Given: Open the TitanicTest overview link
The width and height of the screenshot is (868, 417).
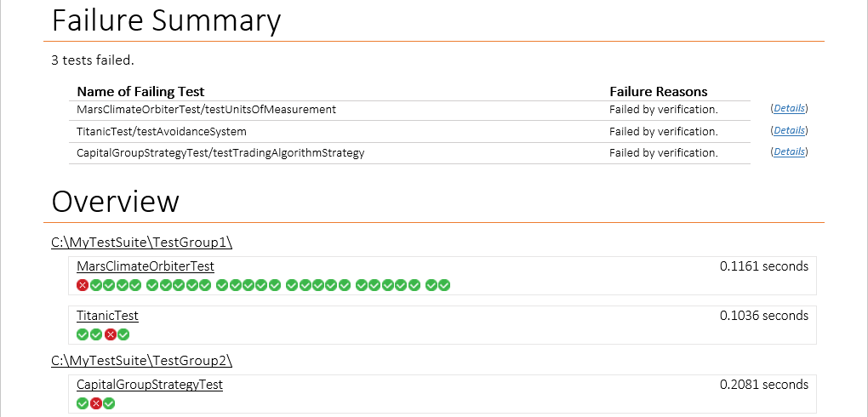Looking at the screenshot, I should click(x=107, y=316).
